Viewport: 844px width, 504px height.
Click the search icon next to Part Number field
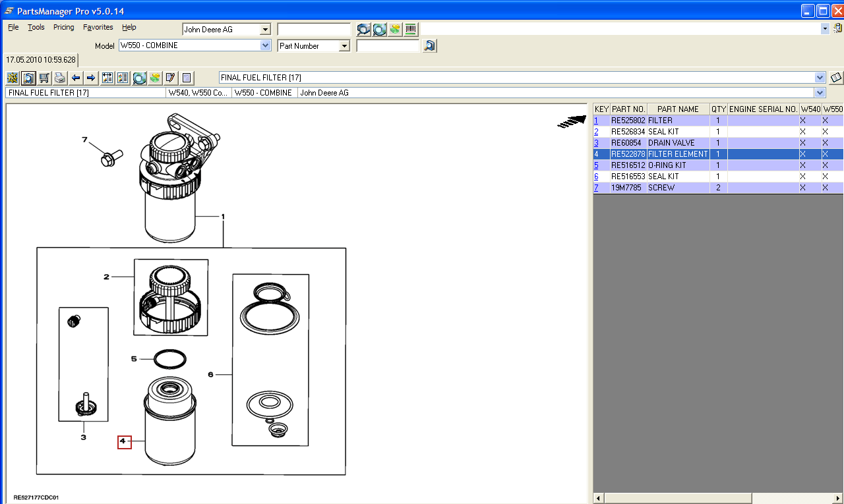click(x=430, y=46)
